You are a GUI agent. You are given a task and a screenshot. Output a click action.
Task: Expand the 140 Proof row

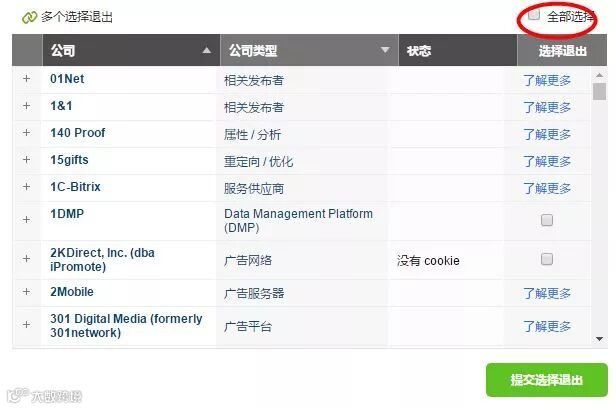(x=26, y=133)
